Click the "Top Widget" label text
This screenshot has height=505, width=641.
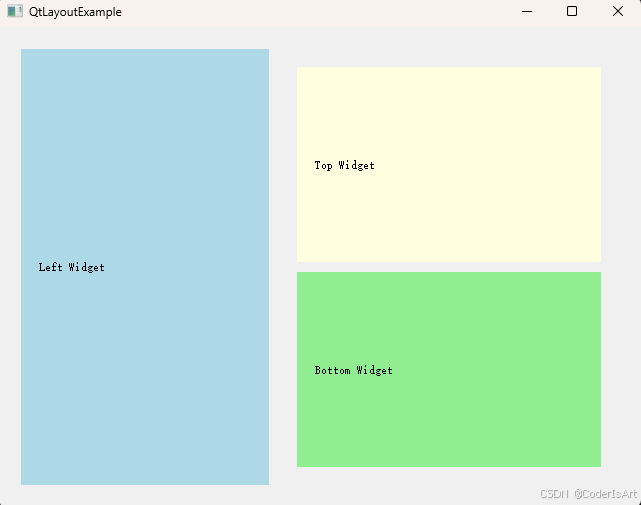point(344,166)
